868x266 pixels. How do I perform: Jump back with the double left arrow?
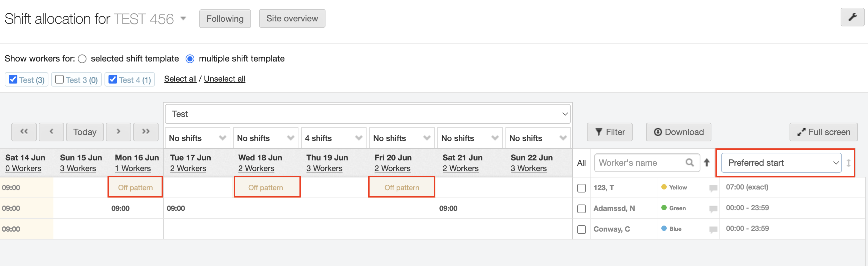pos(24,131)
